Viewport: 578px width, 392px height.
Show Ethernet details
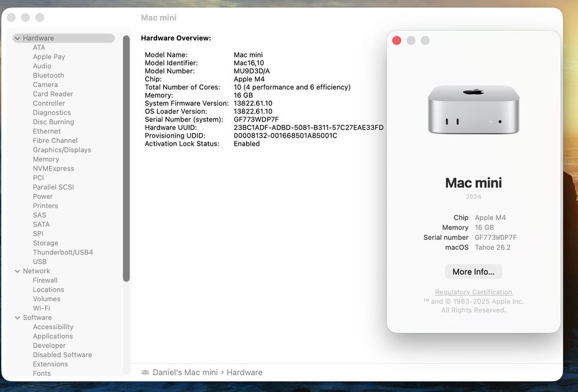(x=46, y=131)
